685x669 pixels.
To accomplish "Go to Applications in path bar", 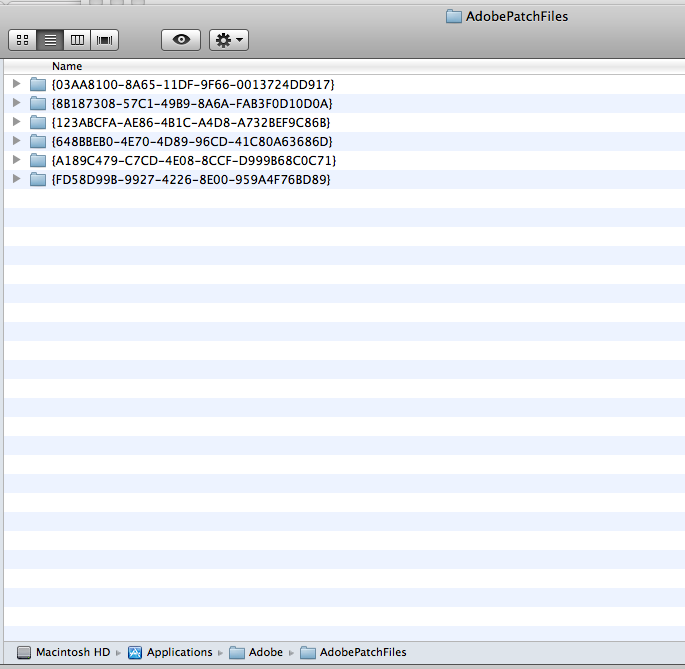I will 180,652.
